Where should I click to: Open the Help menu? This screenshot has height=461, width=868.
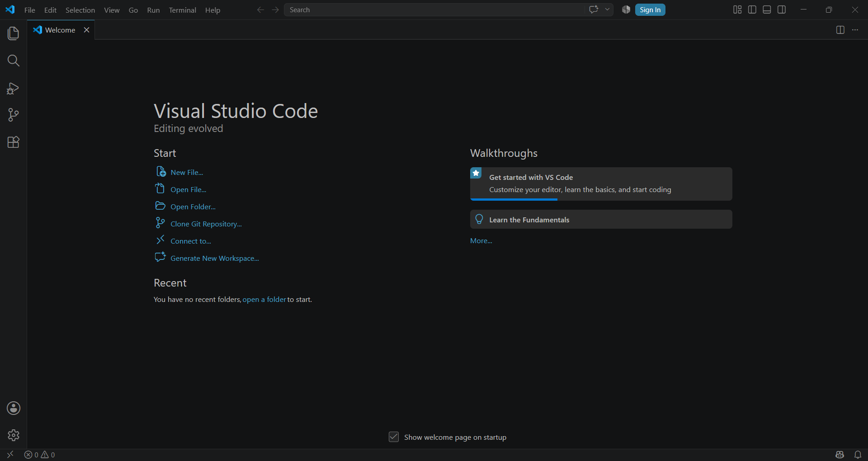pos(212,10)
